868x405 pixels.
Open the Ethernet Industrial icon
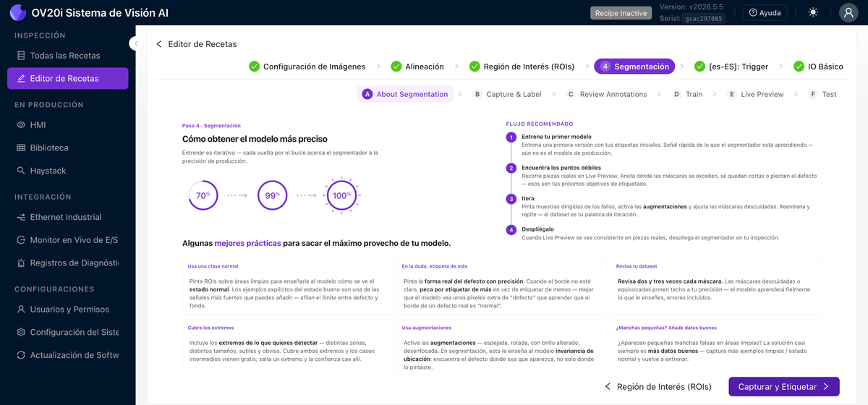coord(21,217)
